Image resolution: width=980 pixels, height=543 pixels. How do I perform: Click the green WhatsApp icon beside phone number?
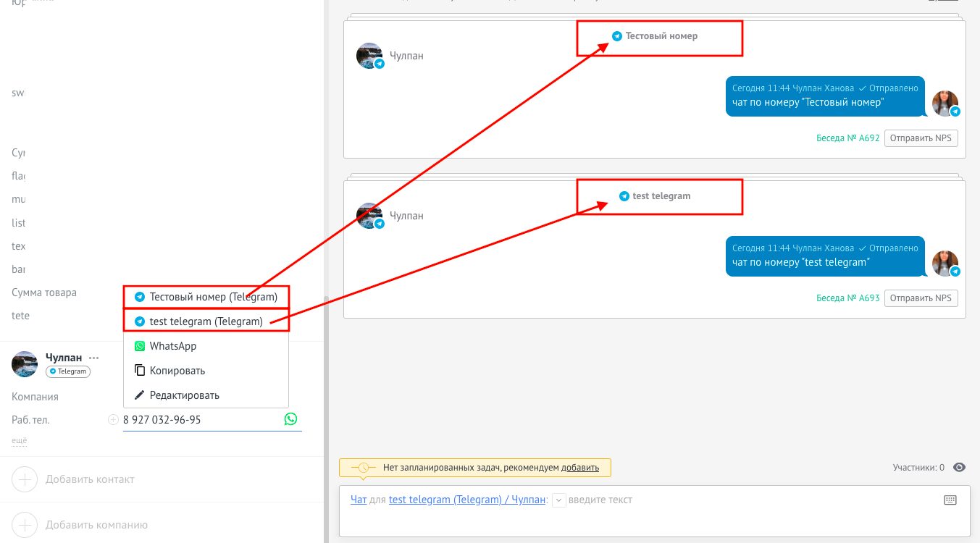[290, 419]
